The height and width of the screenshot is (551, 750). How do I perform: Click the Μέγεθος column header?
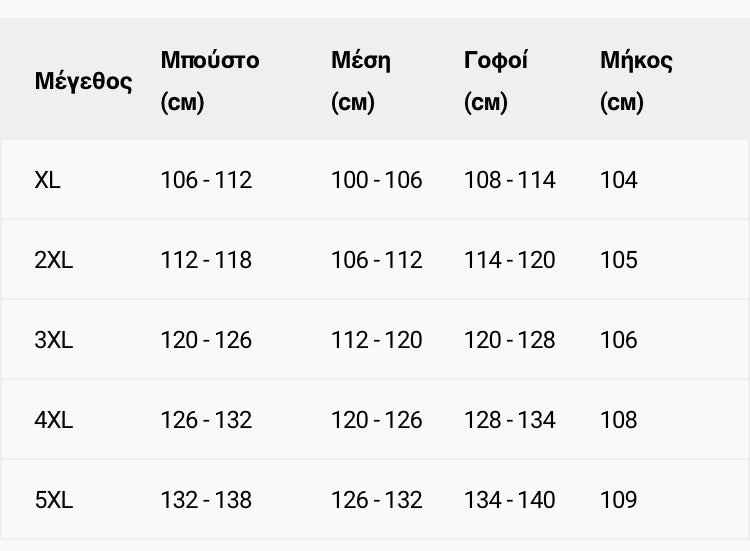[x=83, y=81]
